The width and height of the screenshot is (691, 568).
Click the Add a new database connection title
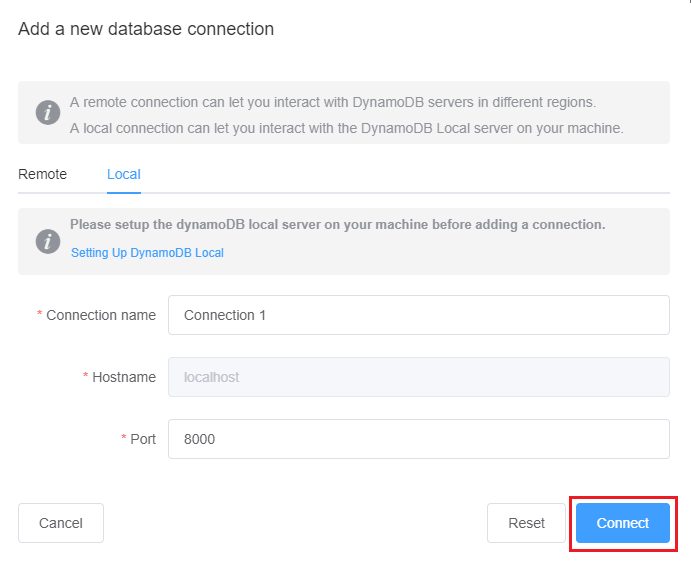point(146,29)
